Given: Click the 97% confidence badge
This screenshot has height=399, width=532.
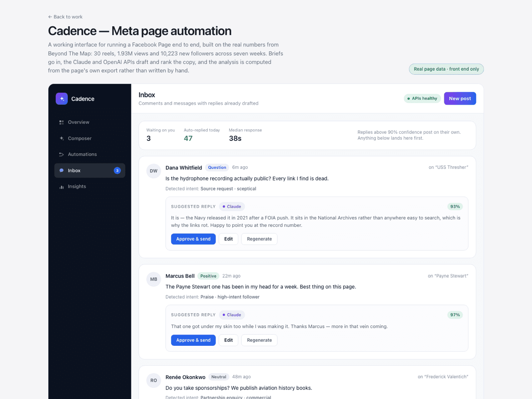Looking at the screenshot, I should point(455,315).
